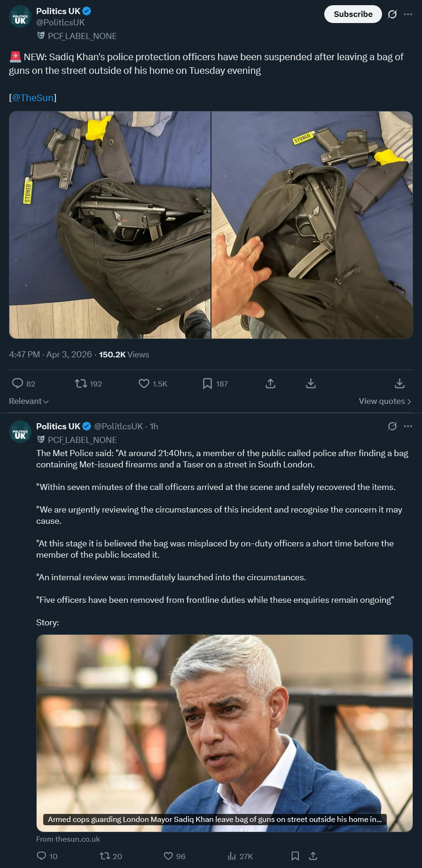The height and width of the screenshot is (868, 422).
Task: Click the far-right download icon in action row
Action: (399, 384)
